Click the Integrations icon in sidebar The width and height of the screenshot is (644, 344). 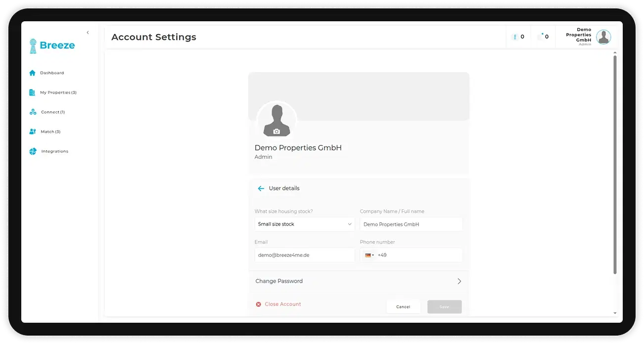click(33, 151)
